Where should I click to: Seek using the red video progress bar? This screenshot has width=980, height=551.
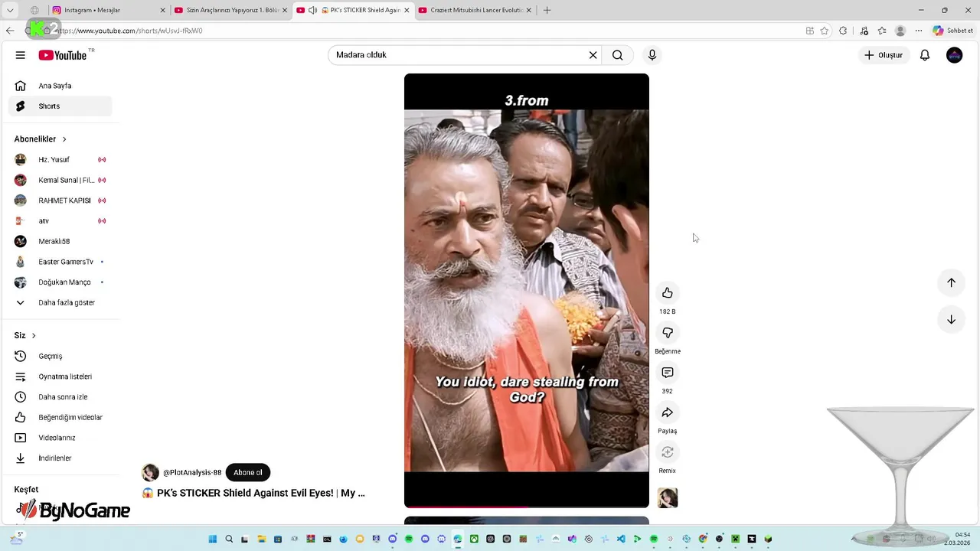click(x=527, y=506)
